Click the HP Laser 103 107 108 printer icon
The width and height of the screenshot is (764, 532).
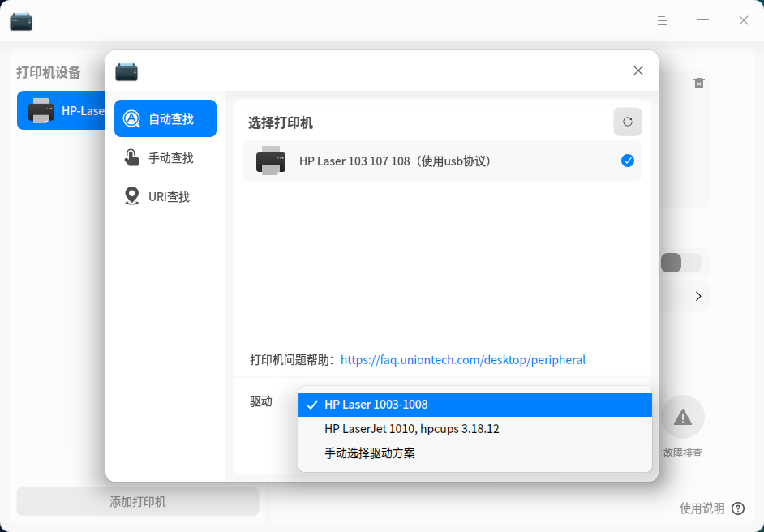270,161
